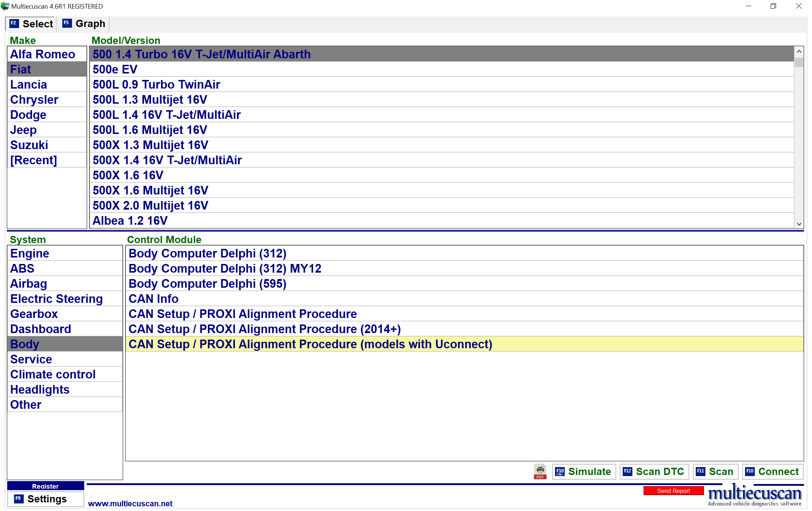Select the Engine system
Image resolution: width=812 pixels, height=511 pixels.
coord(65,253)
